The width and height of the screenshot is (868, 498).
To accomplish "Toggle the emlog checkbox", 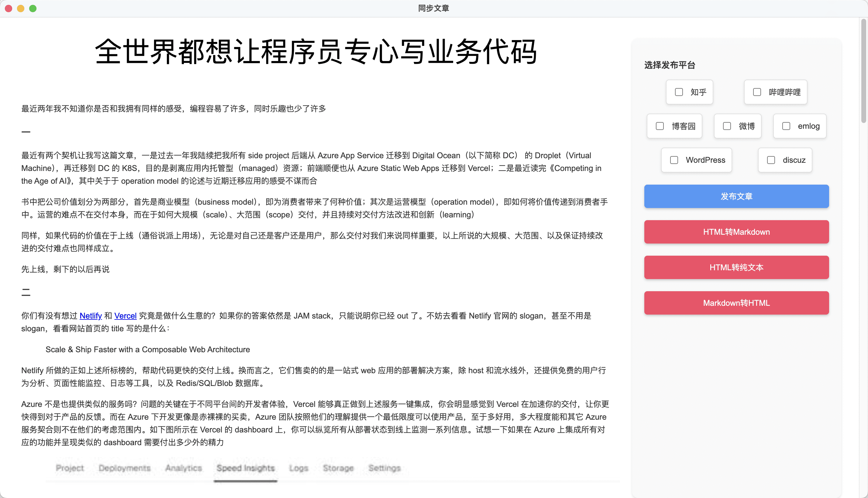I will coord(786,126).
